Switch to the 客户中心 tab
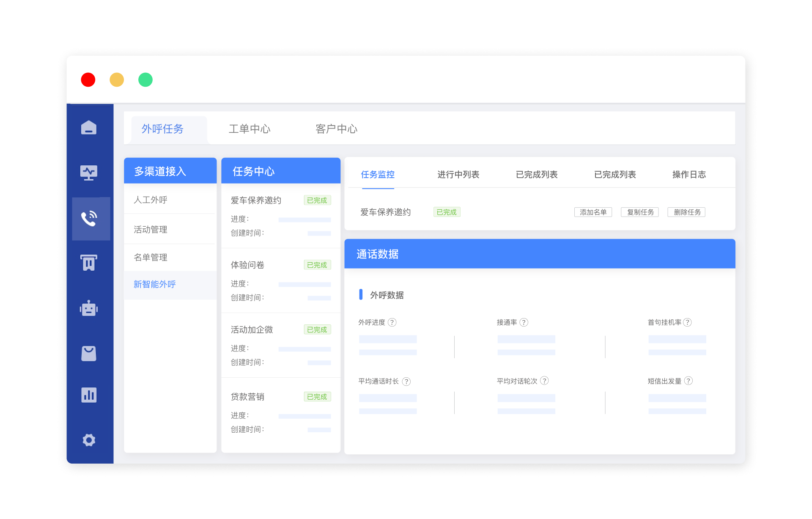The image size is (812, 519). point(336,129)
